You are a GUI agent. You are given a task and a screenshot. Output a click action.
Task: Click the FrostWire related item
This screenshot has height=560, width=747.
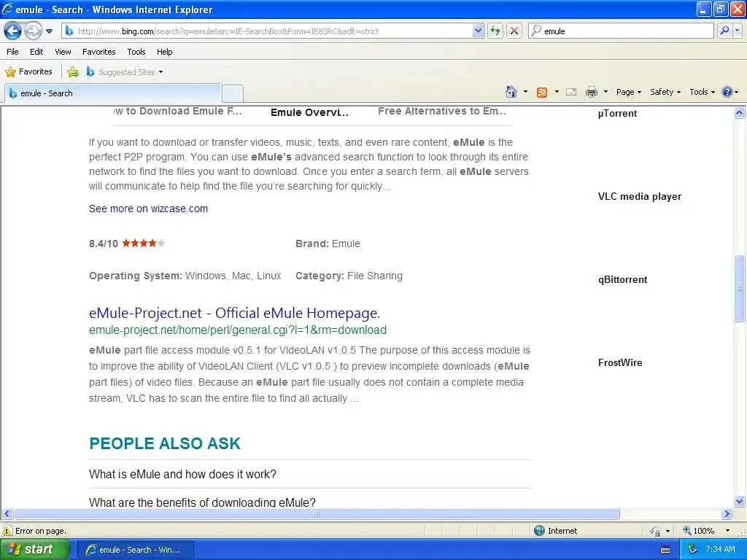click(620, 363)
